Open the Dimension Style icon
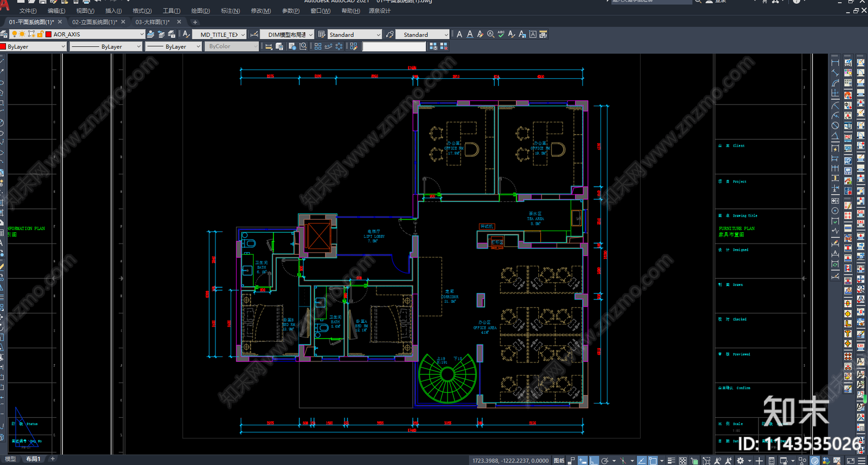The height and width of the screenshot is (465, 868). click(x=254, y=35)
